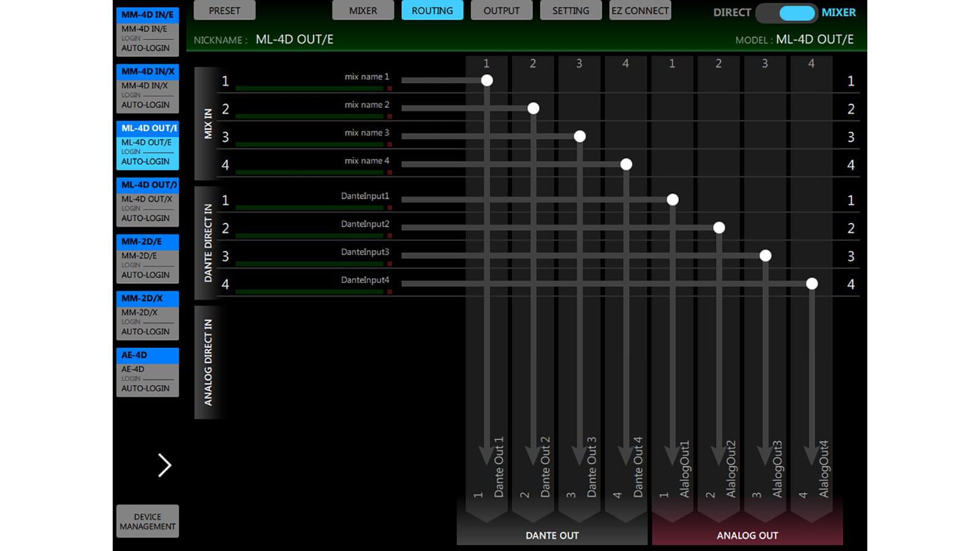Click the 'DanteInput1' label

pos(365,196)
